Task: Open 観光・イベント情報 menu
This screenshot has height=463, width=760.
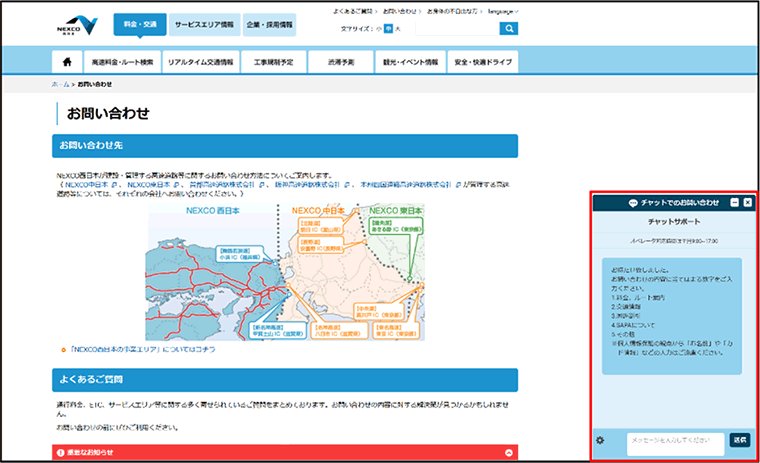Action: click(x=411, y=62)
